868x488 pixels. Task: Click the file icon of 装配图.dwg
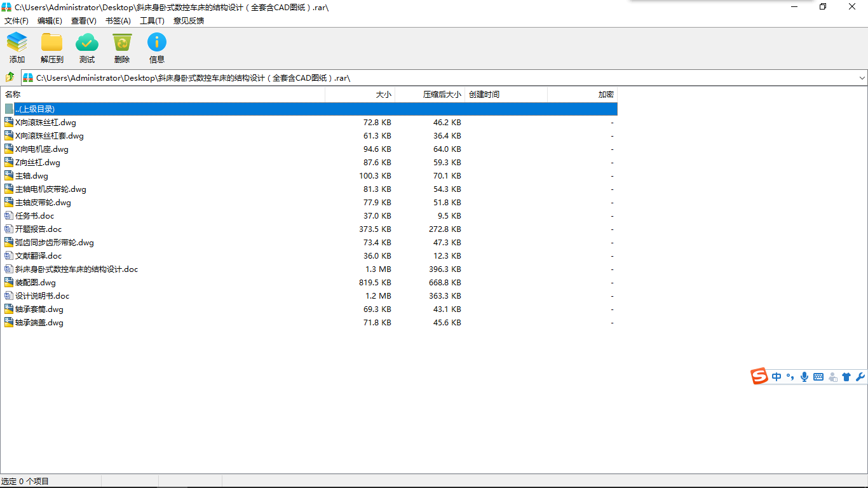tap(9, 282)
